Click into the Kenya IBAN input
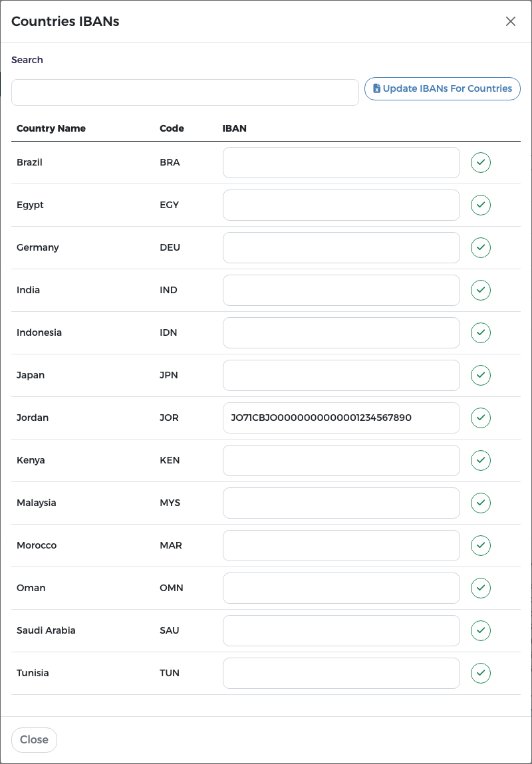532x764 pixels. click(x=342, y=460)
